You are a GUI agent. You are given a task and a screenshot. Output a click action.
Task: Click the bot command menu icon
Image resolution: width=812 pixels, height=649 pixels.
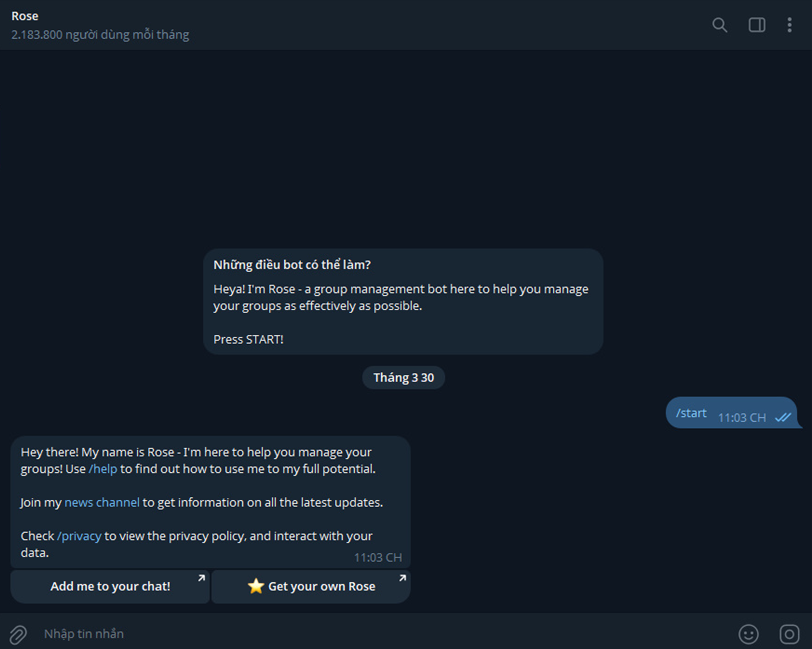coord(789,634)
